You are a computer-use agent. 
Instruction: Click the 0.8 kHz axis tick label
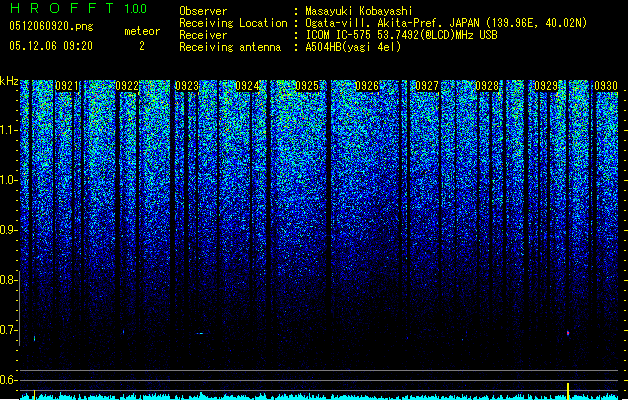point(8,280)
